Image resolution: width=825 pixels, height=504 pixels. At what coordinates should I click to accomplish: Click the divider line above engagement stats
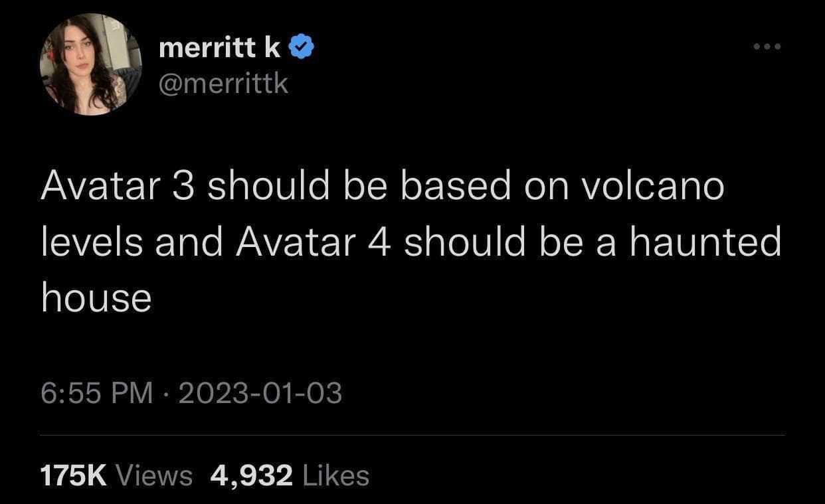click(412, 433)
